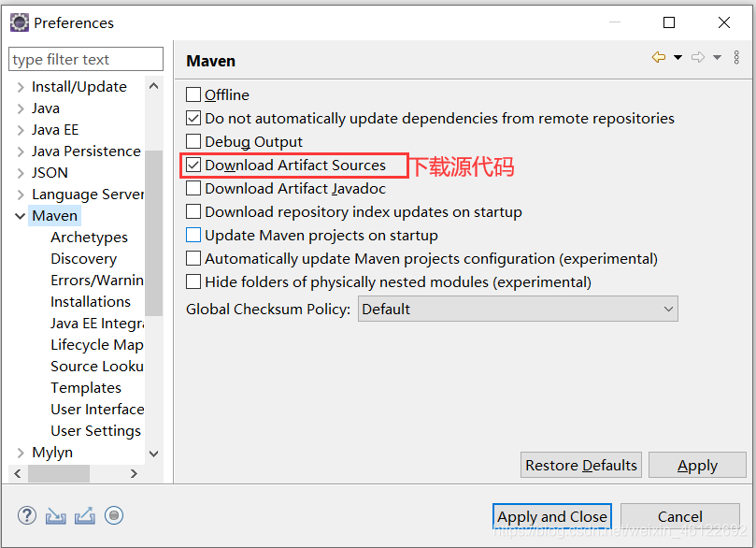Expand the Java EE tree node arrow

[x=21, y=130]
